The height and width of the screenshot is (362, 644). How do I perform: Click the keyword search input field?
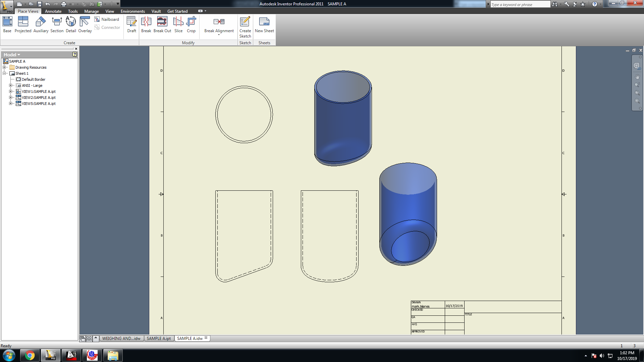coord(519,4)
